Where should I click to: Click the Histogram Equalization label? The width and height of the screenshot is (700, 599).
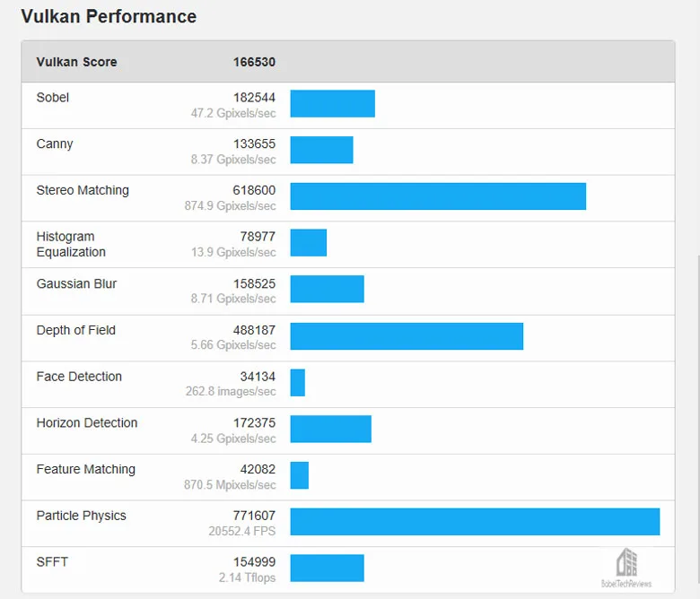(x=71, y=244)
